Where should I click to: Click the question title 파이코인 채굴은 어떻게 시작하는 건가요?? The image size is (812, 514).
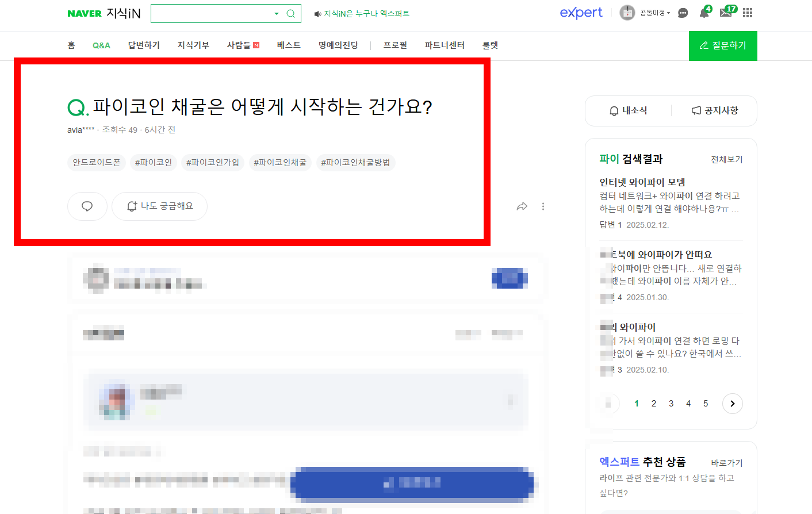262,106
